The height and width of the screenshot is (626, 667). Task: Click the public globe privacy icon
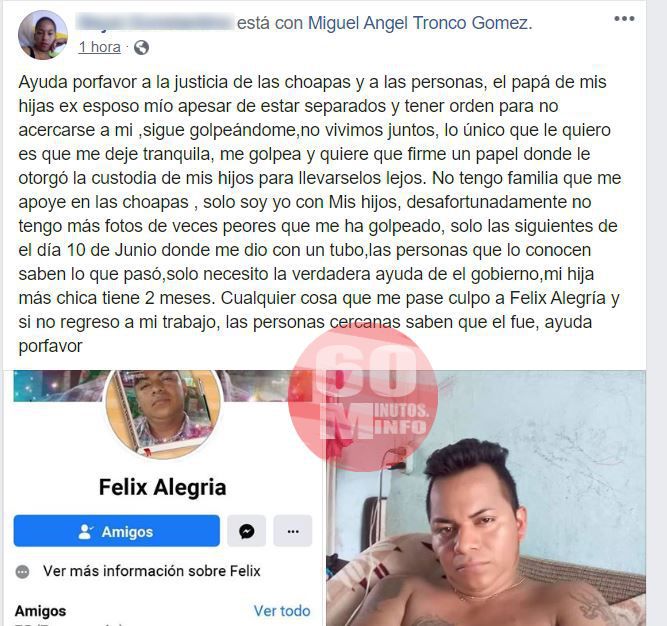click(141, 48)
